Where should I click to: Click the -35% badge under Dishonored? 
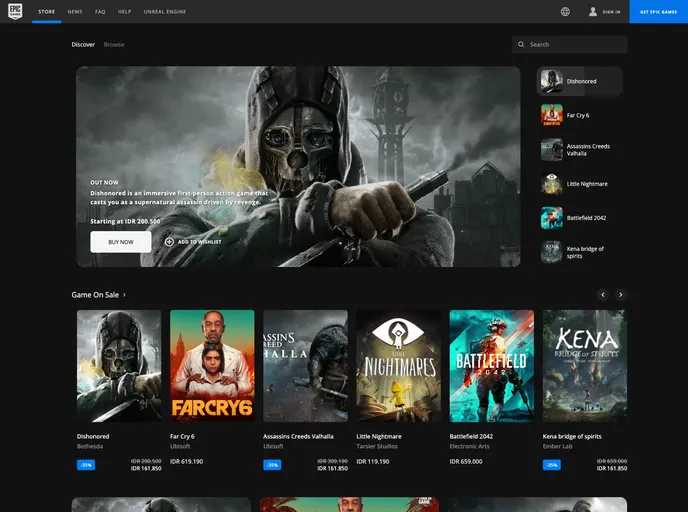click(x=86, y=465)
